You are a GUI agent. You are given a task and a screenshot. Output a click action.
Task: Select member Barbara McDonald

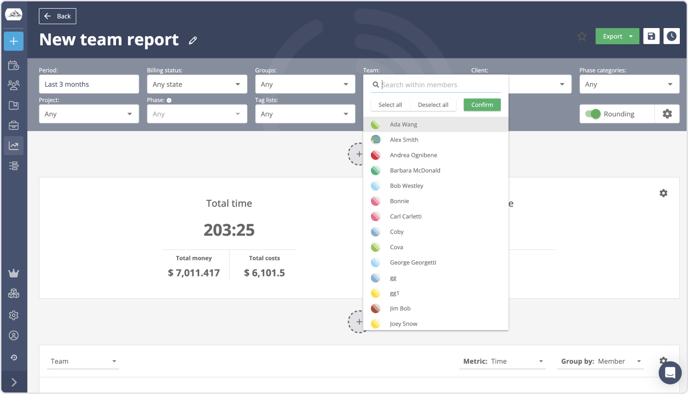tap(436, 171)
